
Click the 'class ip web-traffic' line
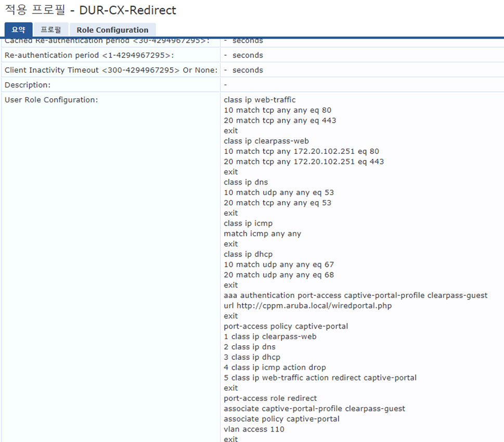(260, 100)
